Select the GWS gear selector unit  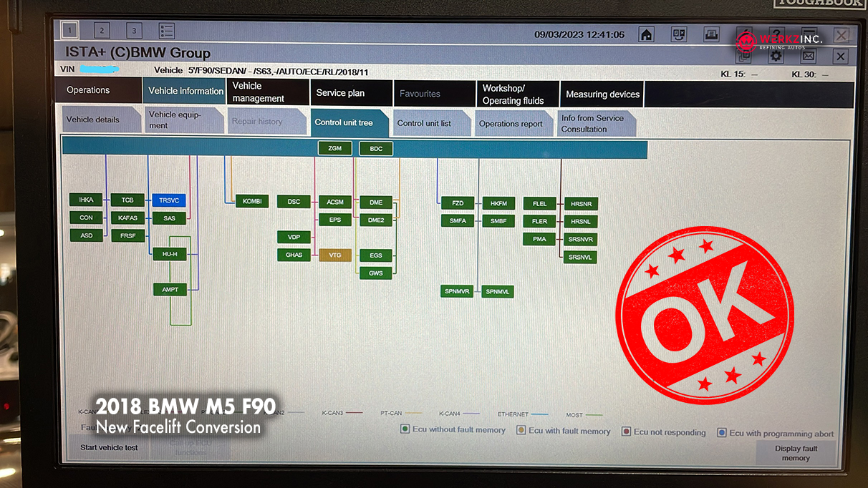pyautogui.click(x=376, y=273)
